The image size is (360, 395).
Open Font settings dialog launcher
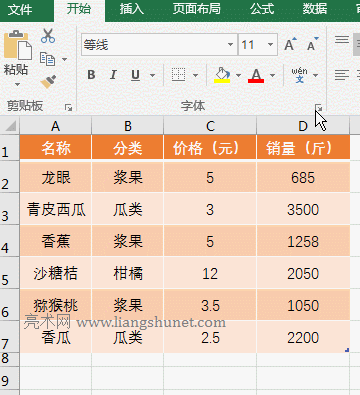tap(319, 107)
